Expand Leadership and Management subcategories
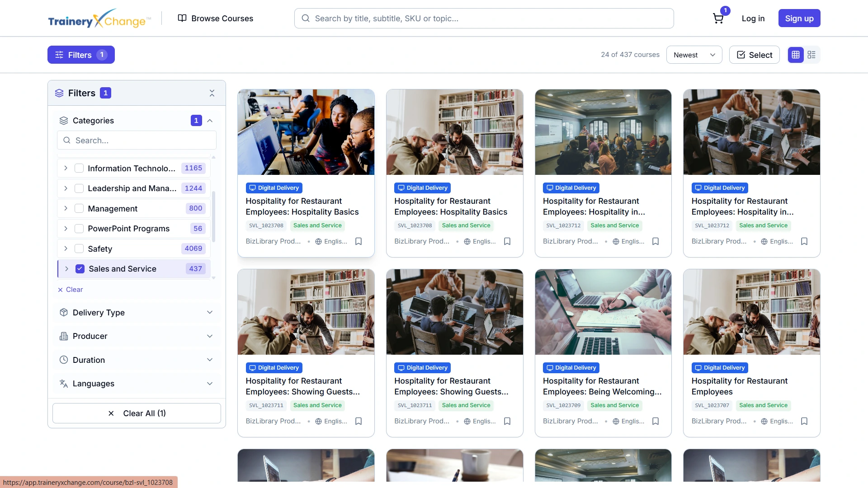 pyautogui.click(x=66, y=188)
